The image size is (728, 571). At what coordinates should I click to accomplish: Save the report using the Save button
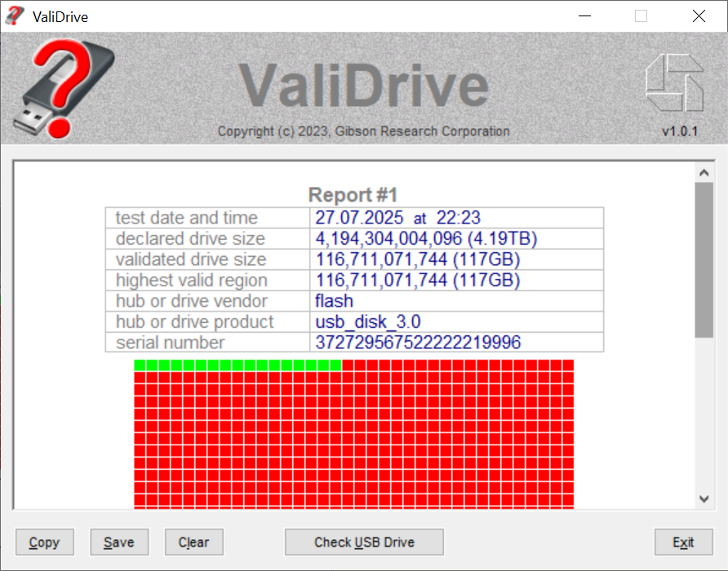(119, 542)
